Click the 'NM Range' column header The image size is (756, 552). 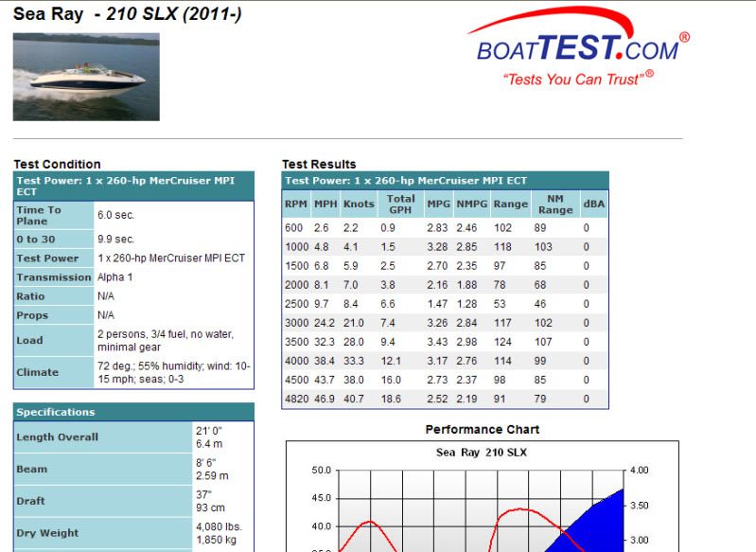click(555, 205)
